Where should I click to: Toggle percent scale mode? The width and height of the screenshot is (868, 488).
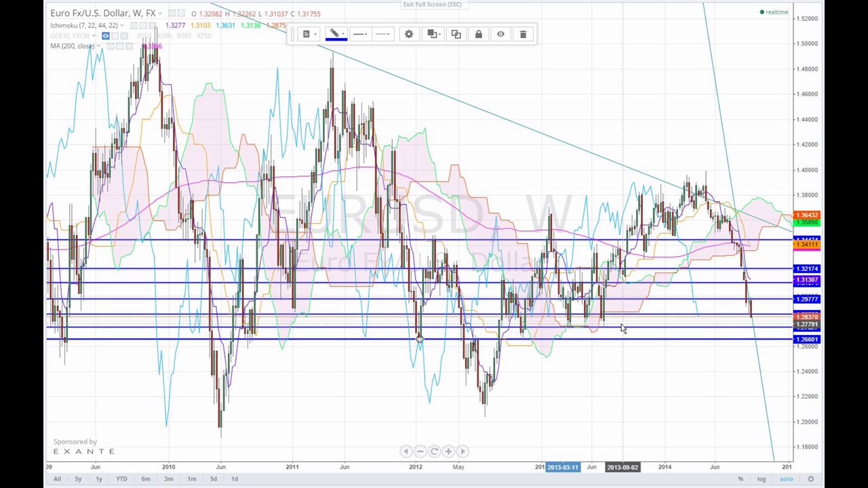click(x=741, y=479)
